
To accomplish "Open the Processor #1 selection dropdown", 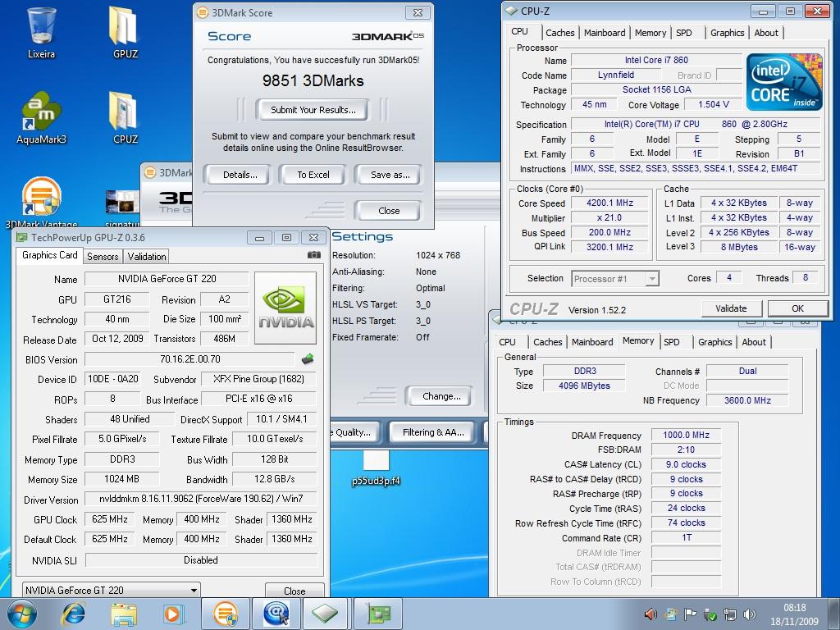I will coord(615,279).
